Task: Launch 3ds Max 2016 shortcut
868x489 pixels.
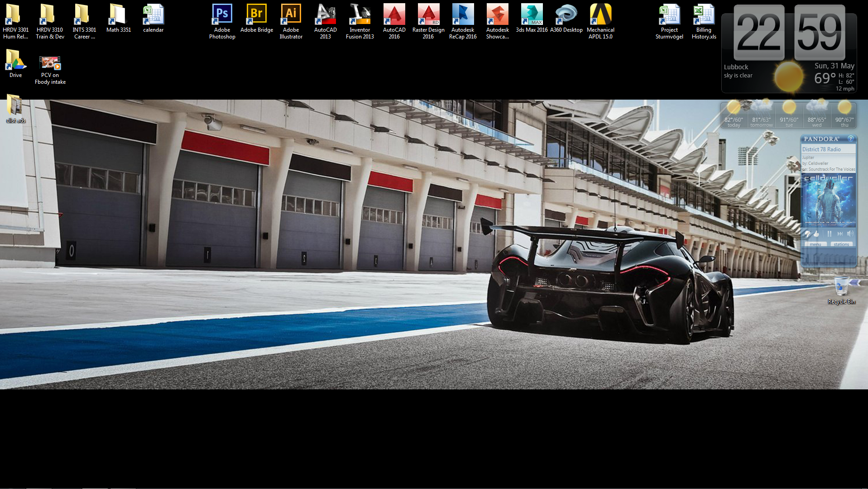Action: 532,18
